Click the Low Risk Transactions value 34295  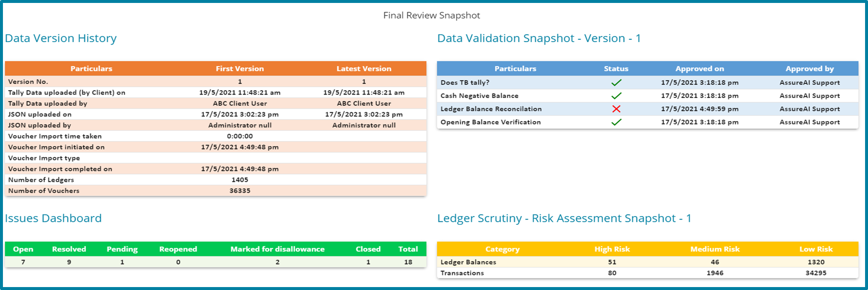click(816, 273)
